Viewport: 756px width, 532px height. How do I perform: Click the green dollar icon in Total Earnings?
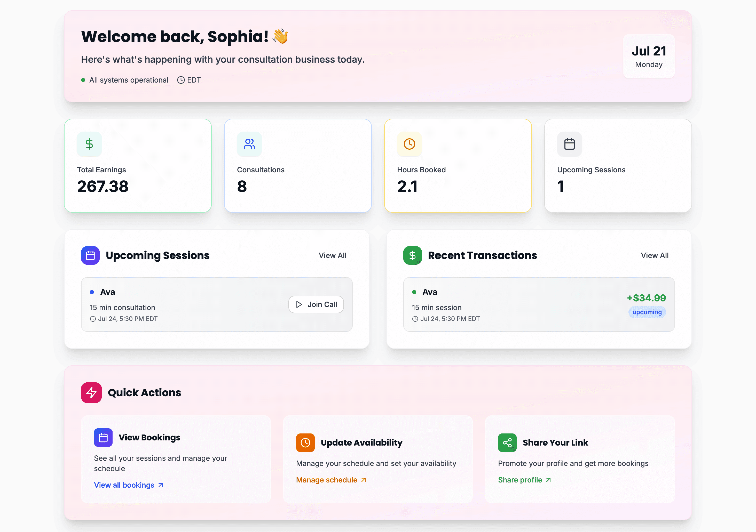pyautogui.click(x=89, y=144)
